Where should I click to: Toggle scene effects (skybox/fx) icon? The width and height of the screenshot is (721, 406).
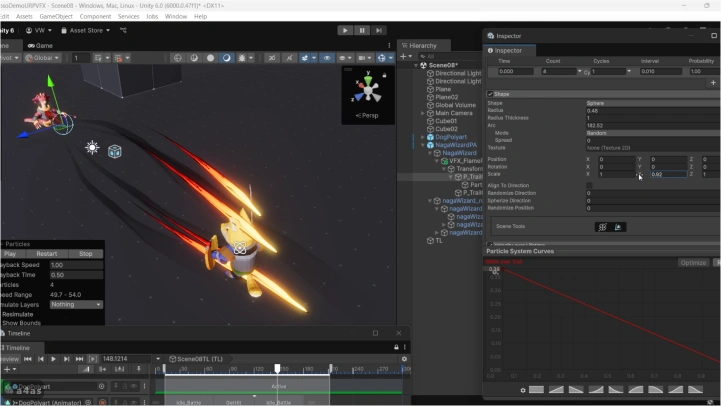[305, 58]
